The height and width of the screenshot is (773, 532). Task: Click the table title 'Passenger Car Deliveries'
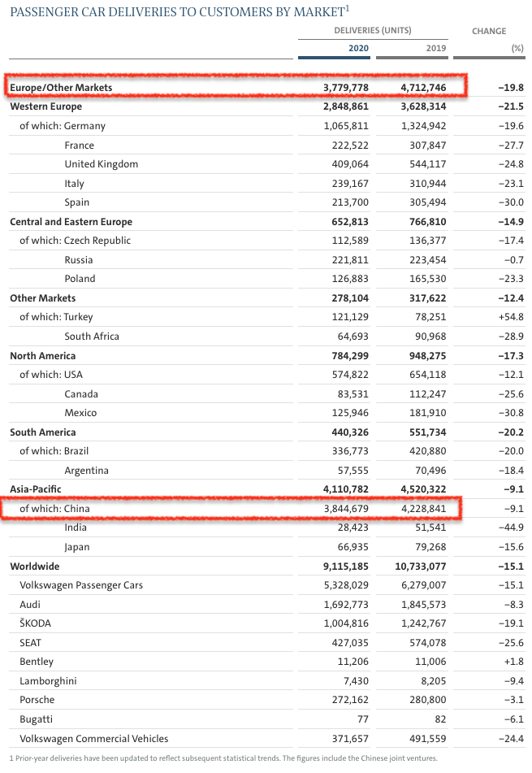click(x=179, y=11)
